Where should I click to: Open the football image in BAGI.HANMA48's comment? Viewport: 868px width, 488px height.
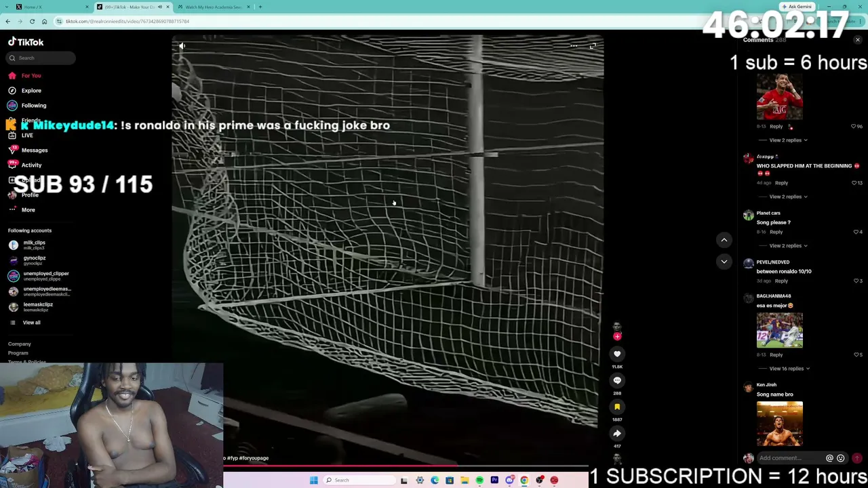click(780, 330)
